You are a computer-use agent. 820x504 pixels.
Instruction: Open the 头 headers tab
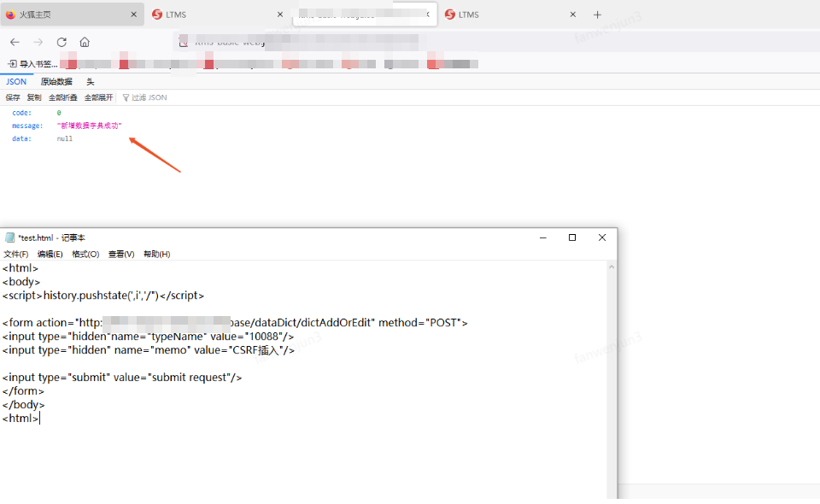pos(91,82)
